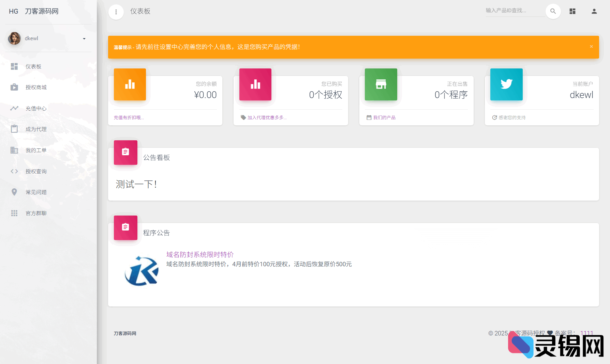
Task: Dismiss the orange reminder banner
Action: [x=591, y=47]
